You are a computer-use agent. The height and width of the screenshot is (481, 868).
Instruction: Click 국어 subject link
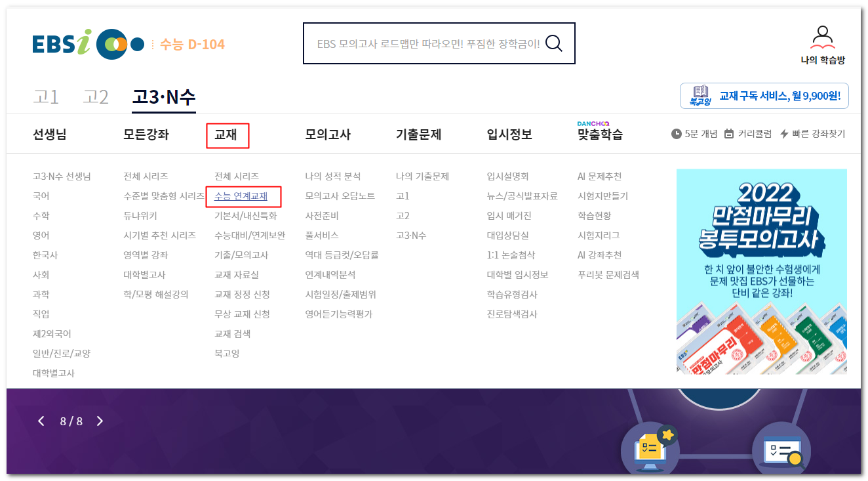pos(41,196)
